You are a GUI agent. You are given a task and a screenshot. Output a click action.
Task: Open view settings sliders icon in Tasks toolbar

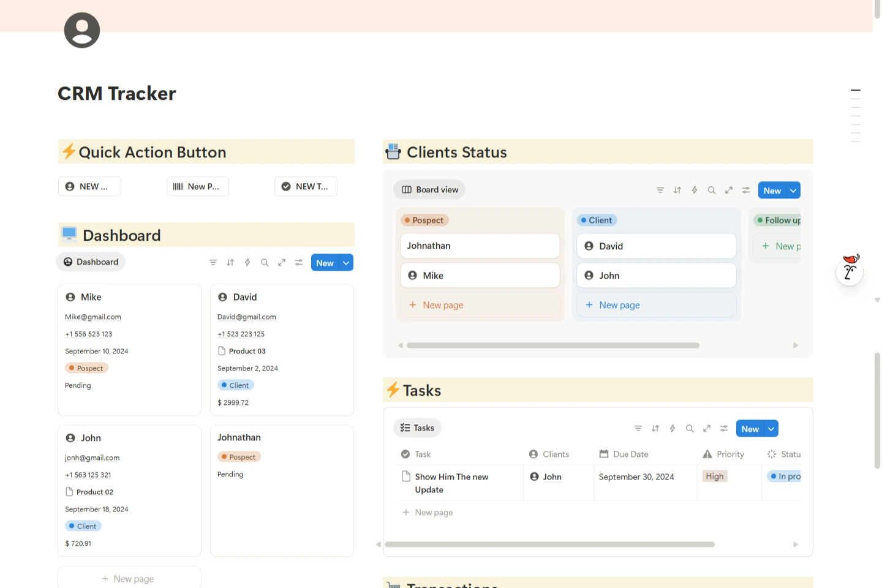[724, 428]
